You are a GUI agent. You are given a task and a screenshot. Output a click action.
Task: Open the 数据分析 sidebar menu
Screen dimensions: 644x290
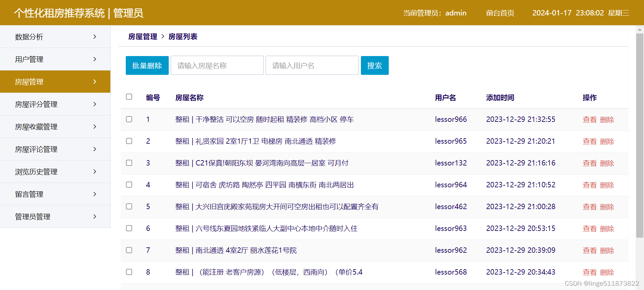tap(55, 37)
